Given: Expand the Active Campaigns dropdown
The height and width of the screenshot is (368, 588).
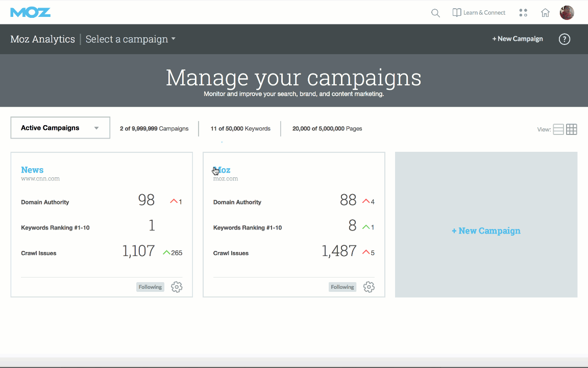Looking at the screenshot, I should (60, 128).
